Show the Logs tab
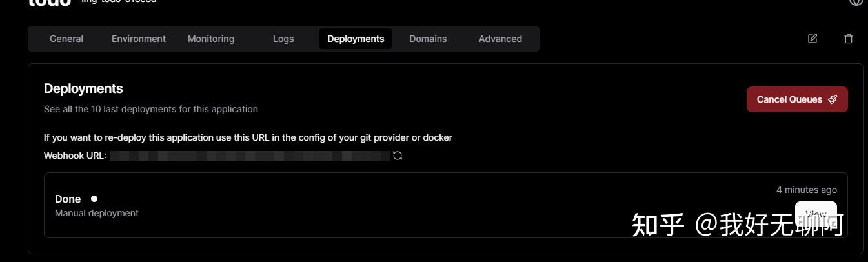This screenshot has width=868, height=262. tap(283, 39)
